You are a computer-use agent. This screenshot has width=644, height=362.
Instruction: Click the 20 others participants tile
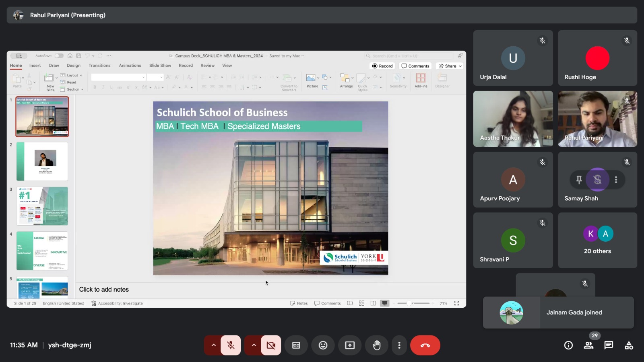tap(597, 240)
